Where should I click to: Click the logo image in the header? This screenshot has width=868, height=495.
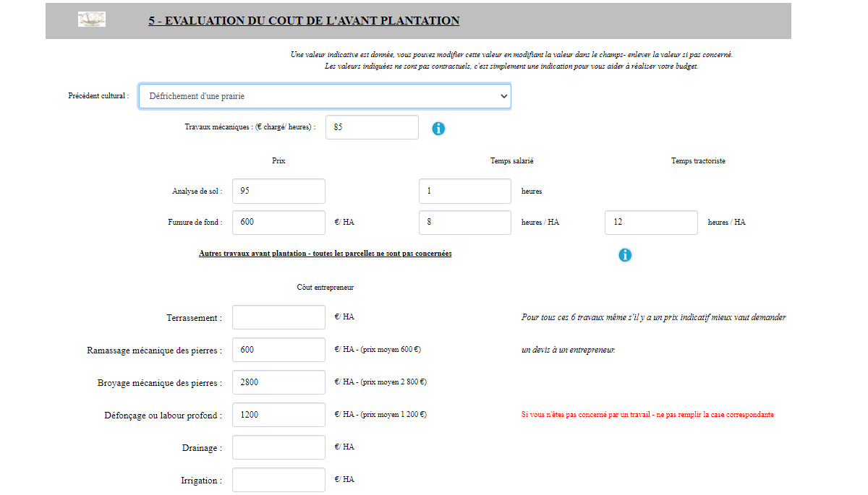[x=92, y=20]
